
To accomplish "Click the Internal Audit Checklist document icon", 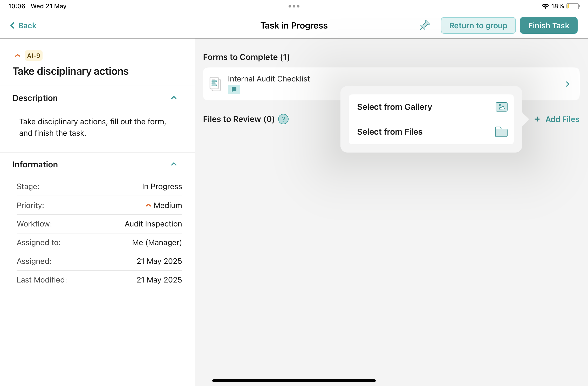I will 215,84.
